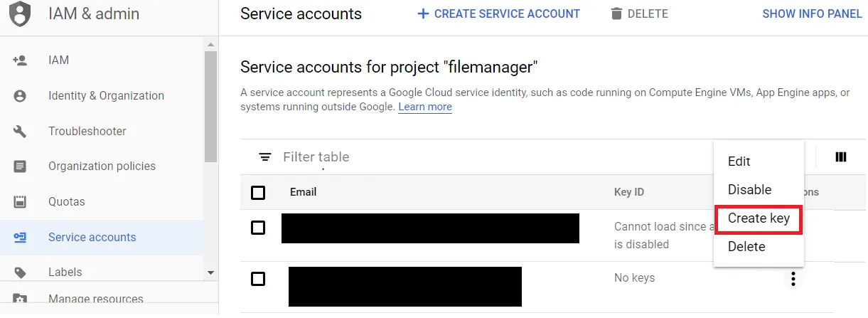Click the IAM add-person icon in sidebar
Screen dimensions: 868x318
[x=20, y=60]
